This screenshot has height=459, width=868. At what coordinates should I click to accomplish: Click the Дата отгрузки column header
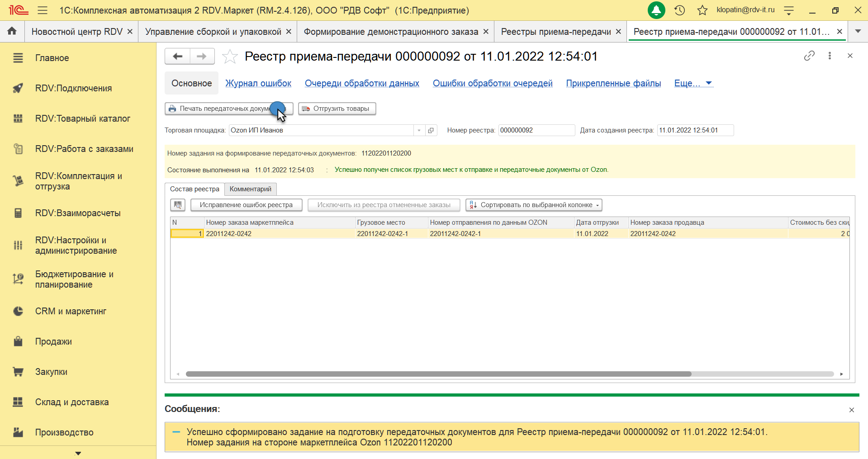point(601,222)
